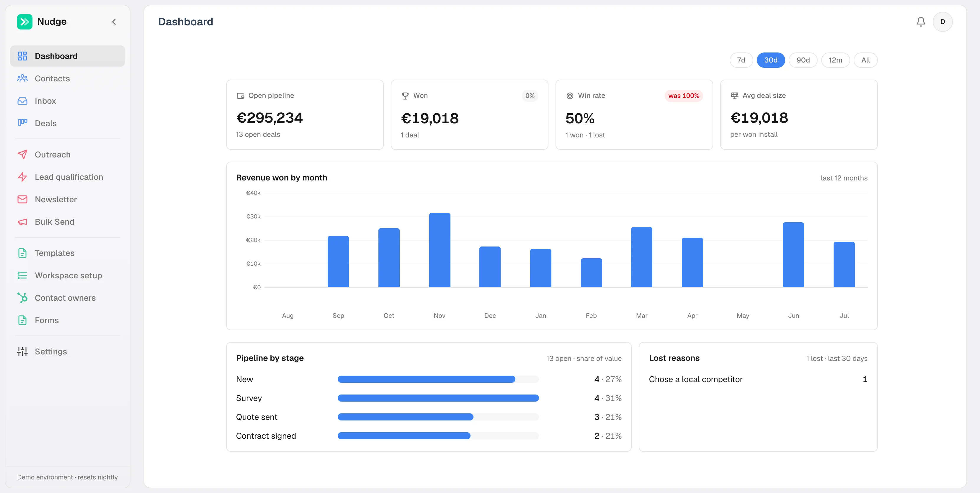Select the 7d time range
The image size is (980, 493).
[741, 60]
